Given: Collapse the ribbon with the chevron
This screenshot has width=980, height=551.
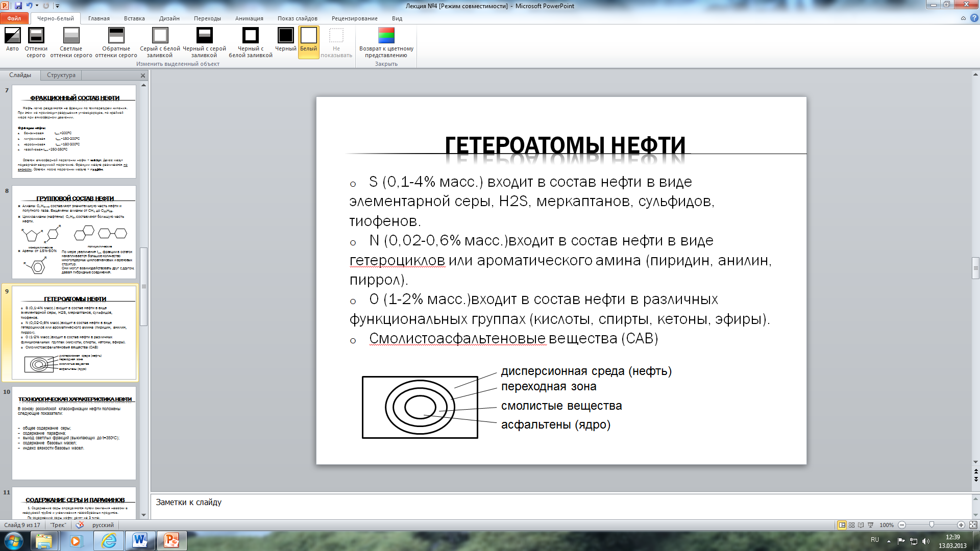Looking at the screenshot, I should tap(963, 18).
